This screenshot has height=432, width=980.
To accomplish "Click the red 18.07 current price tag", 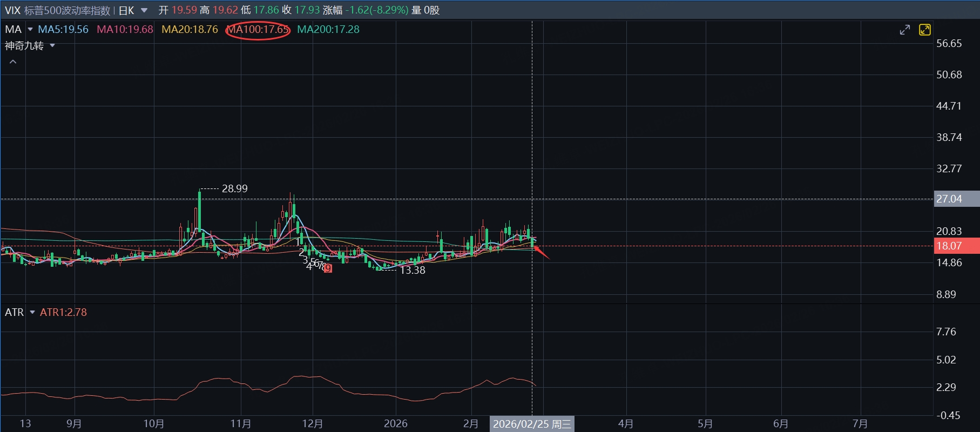I will [x=956, y=246].
